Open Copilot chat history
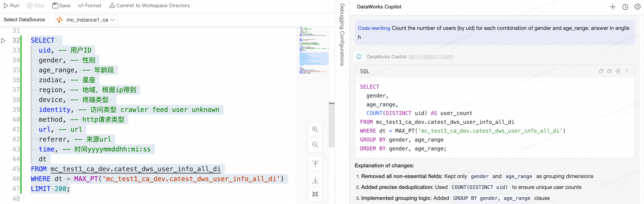 click(625, 7)
